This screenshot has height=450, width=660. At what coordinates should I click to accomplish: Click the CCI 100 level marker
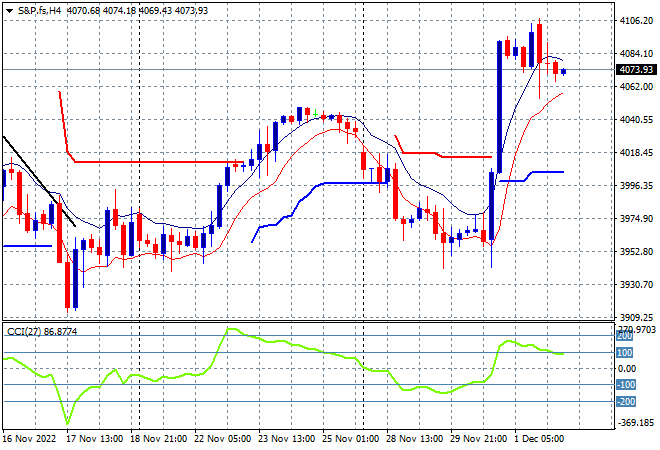pos(625,353)
